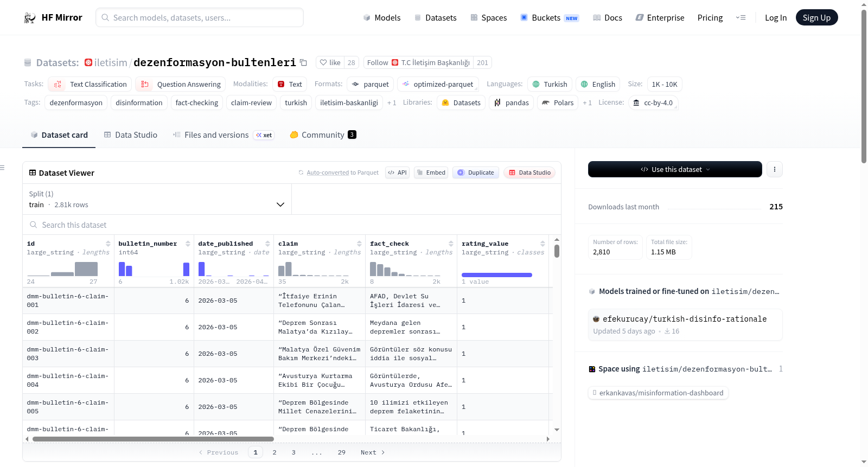Select the Polars library tag
Screen dimensions: 868x467
pos(558,103)
